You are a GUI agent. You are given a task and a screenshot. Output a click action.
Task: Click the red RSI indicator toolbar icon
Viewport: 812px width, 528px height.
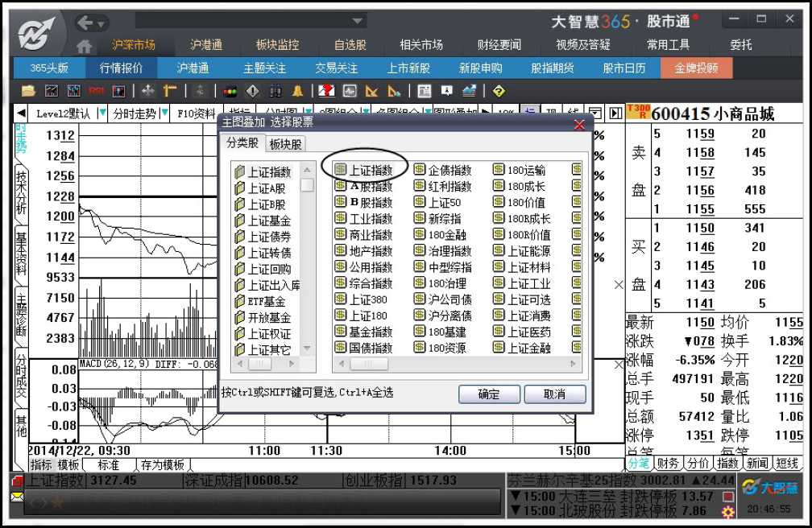(96, 92)
